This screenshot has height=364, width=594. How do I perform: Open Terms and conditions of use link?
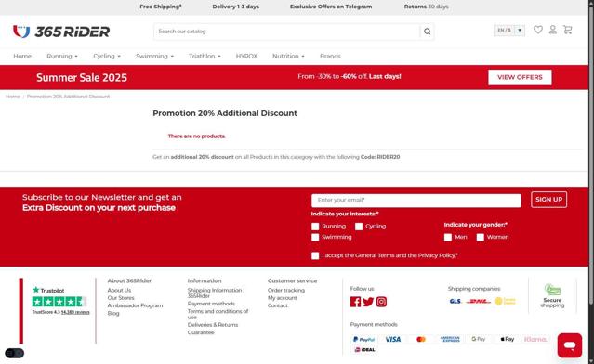tap(218, 314)
